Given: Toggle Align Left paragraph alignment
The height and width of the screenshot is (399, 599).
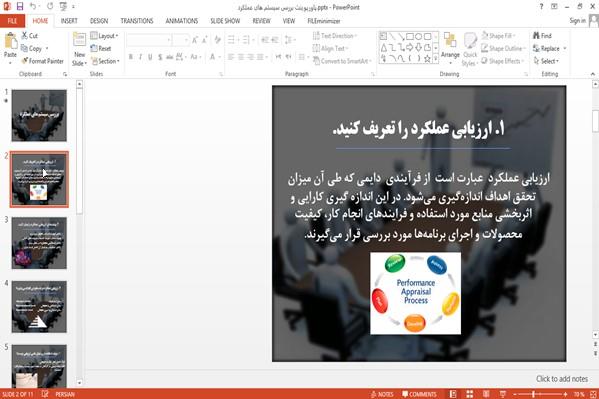Looking at the screenshot, I should (x=231, y=57).
